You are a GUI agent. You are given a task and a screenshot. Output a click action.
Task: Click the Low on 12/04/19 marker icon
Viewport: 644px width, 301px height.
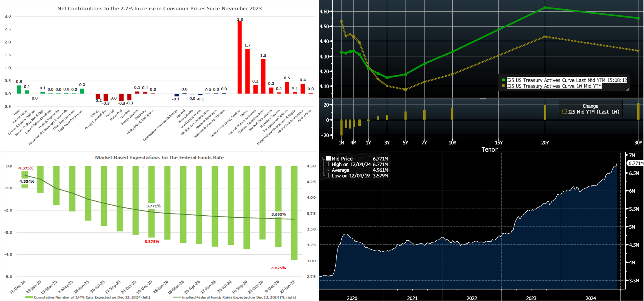click(328, 176)
